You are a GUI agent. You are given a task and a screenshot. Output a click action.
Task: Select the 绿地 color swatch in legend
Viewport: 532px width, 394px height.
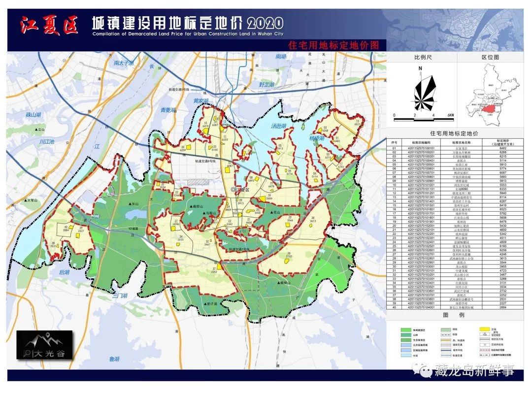(x=446, y=329)
